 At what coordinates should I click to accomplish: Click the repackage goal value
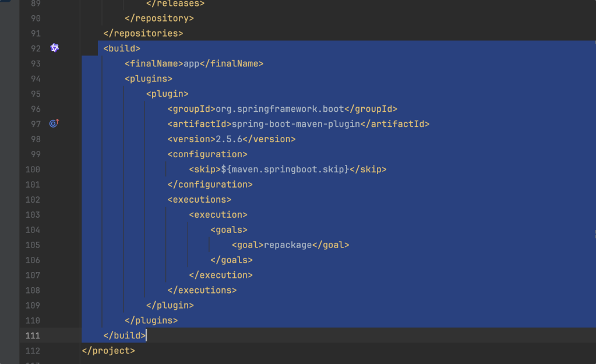288,245
